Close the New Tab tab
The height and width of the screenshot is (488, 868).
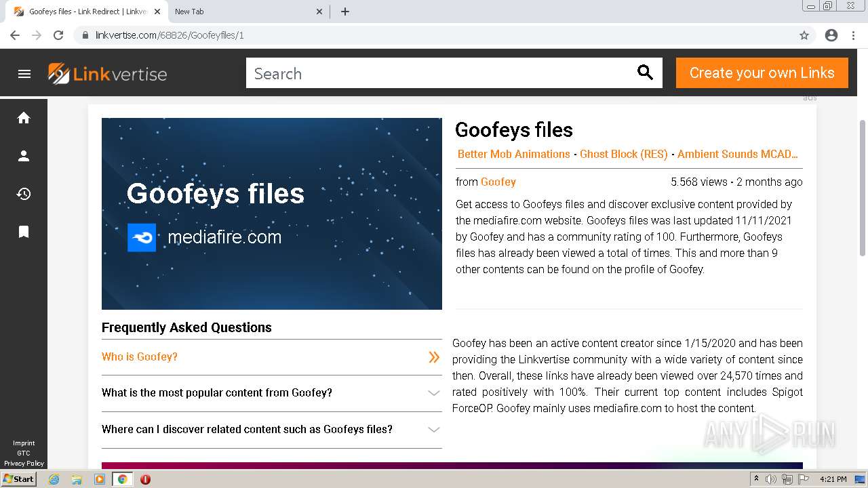pos(320,12)
